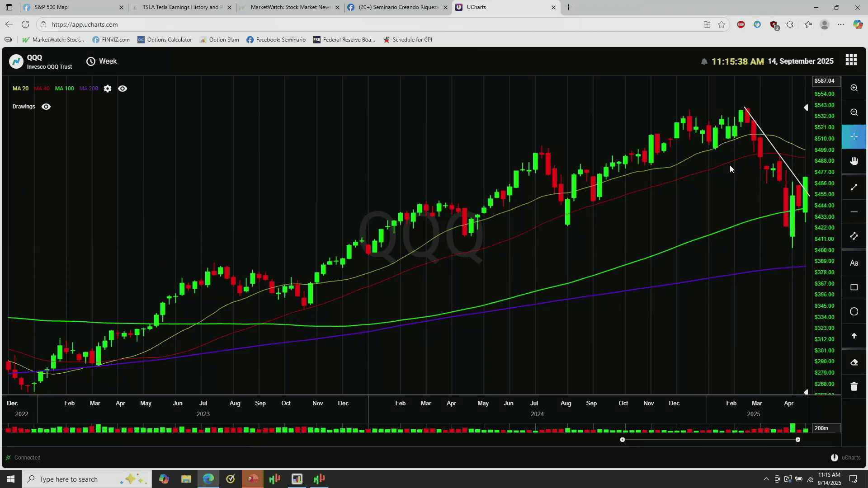Select the rectangle shape tool
Viewport: 868px width, 488px height.
(x=854, y=287)
